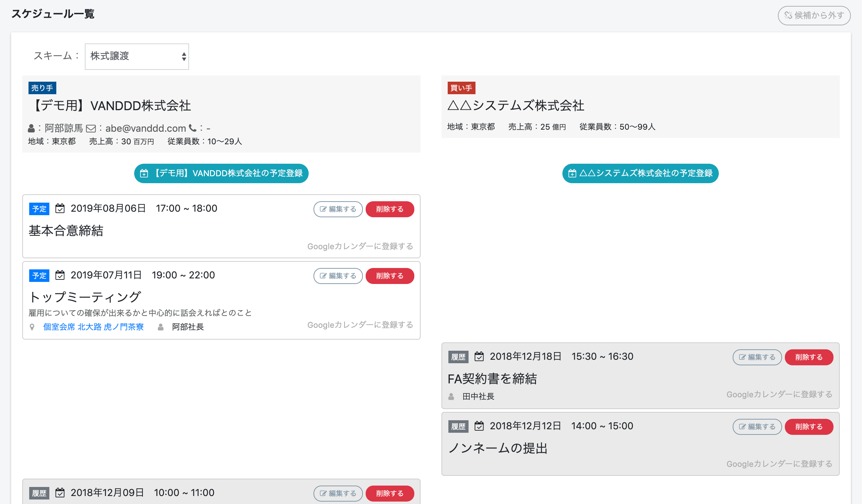Viewport: 862px width, 504px height.
Task: Click the 候補から外す button
Action: point(814,16)
